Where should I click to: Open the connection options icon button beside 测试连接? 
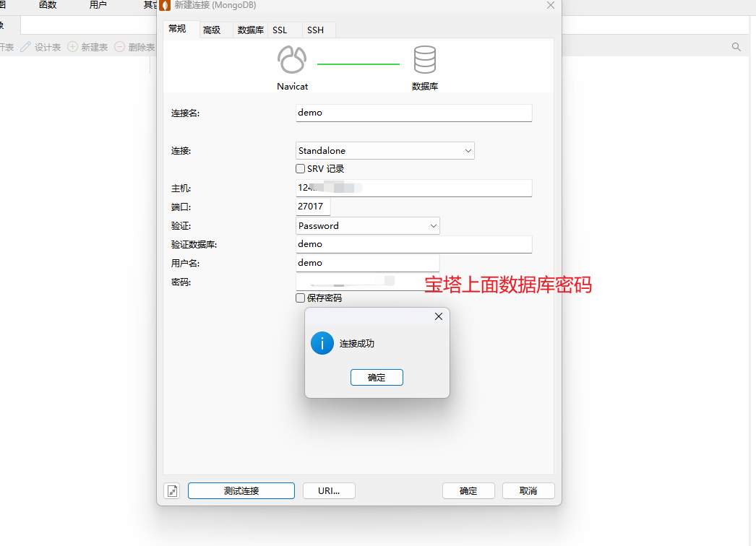pyautogui.click(x=171, y=490)
